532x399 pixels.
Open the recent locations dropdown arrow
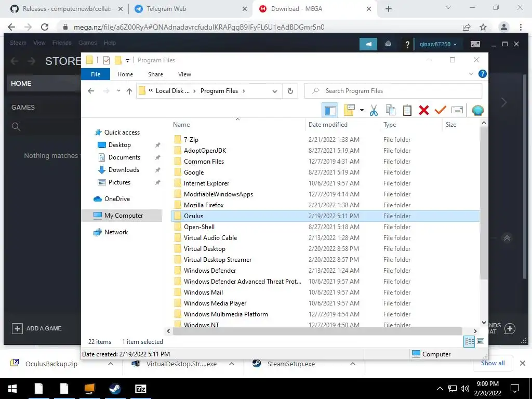118,91
